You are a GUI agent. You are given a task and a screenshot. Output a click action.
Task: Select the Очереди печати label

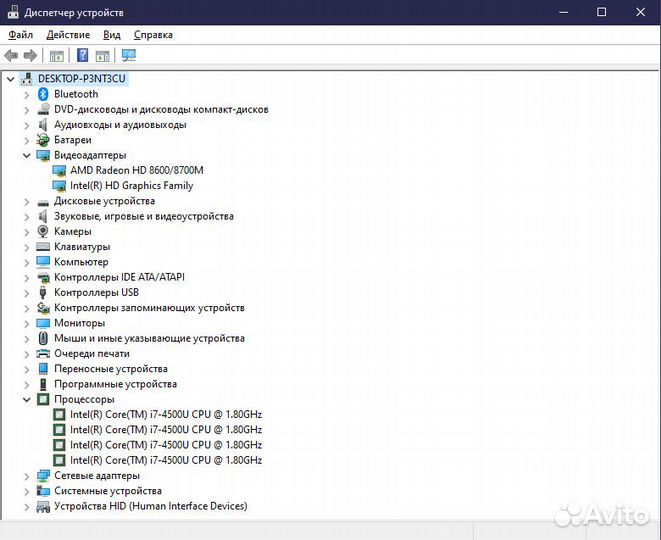(x=91, y=353)
